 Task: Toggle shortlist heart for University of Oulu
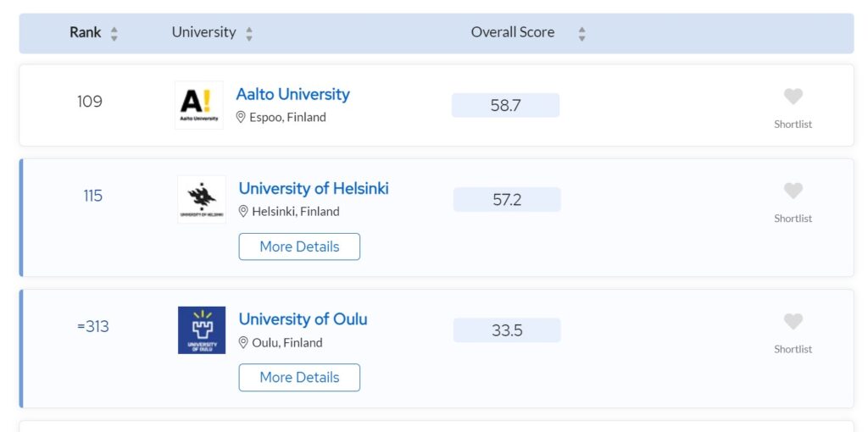pos(793,322)
